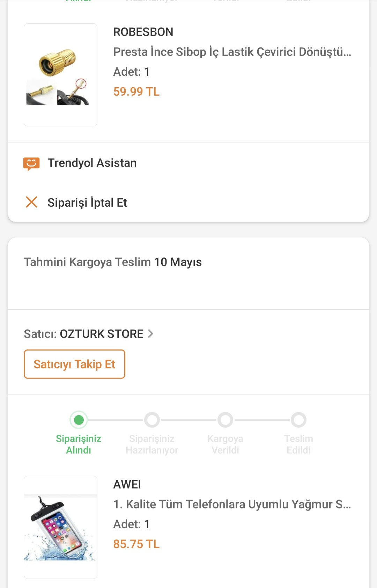
Task: Expand the chevron beside OZTURK STORE
Action: [150, 333]
